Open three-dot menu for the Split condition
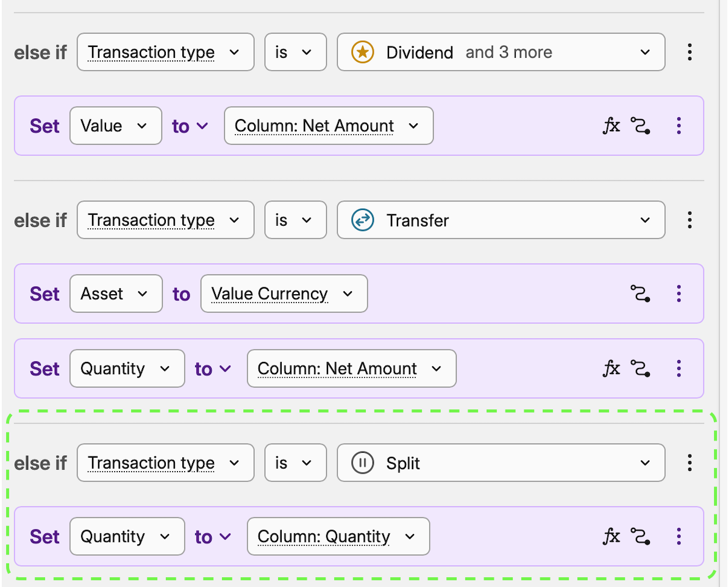Image resolution: width=728 pixels, height=587 pixels. coord(690,463)
